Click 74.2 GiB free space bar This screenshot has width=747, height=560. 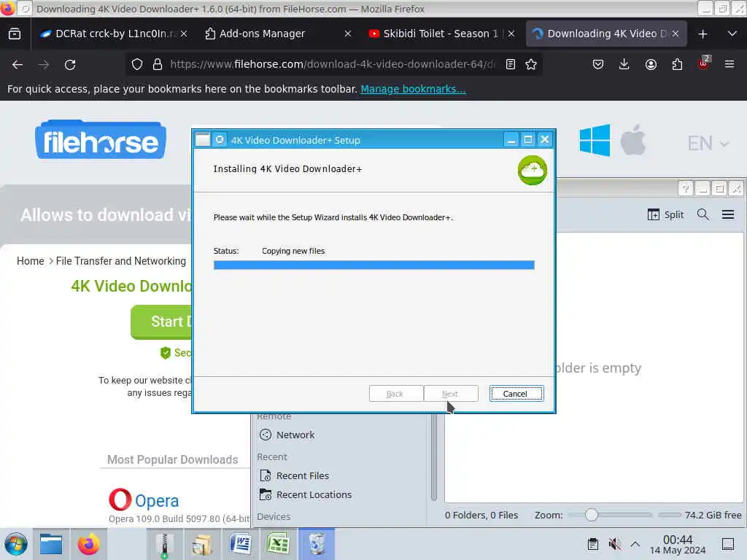tap(700, 515)
